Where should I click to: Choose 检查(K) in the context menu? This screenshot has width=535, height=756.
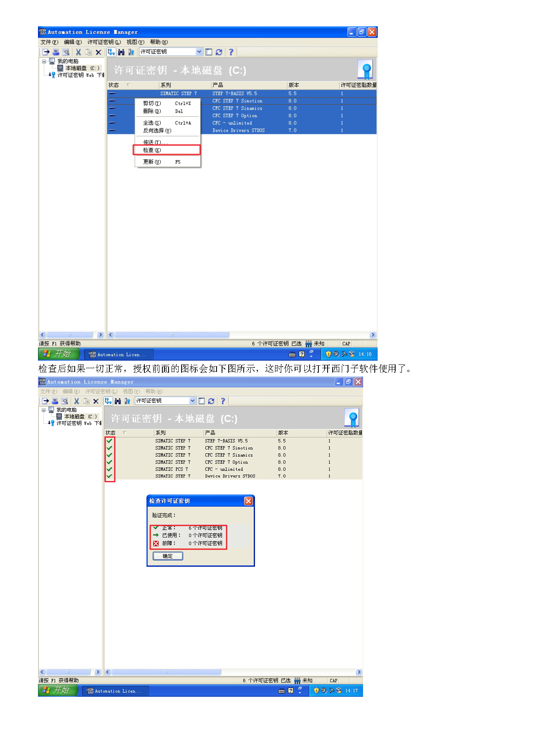tap(167, 150)
